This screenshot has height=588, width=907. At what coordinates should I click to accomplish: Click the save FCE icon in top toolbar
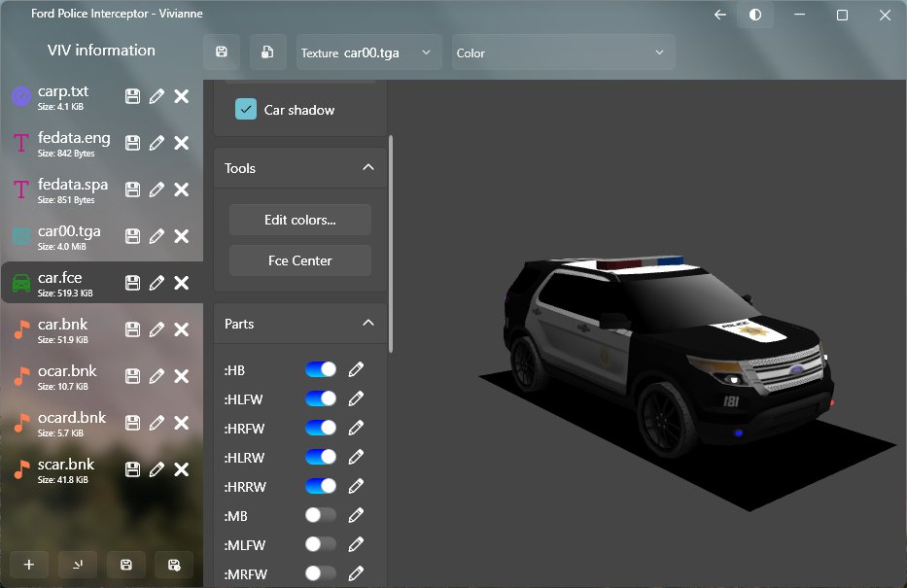222,52
